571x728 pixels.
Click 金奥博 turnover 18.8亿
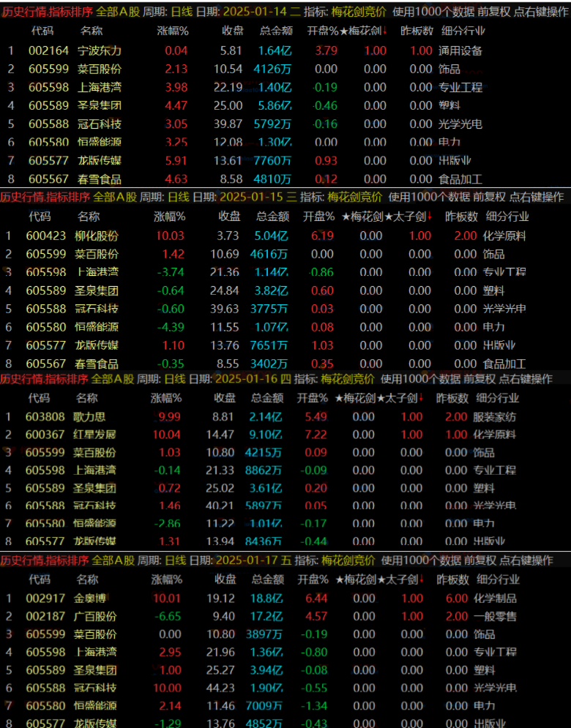[x=266, y=598]
